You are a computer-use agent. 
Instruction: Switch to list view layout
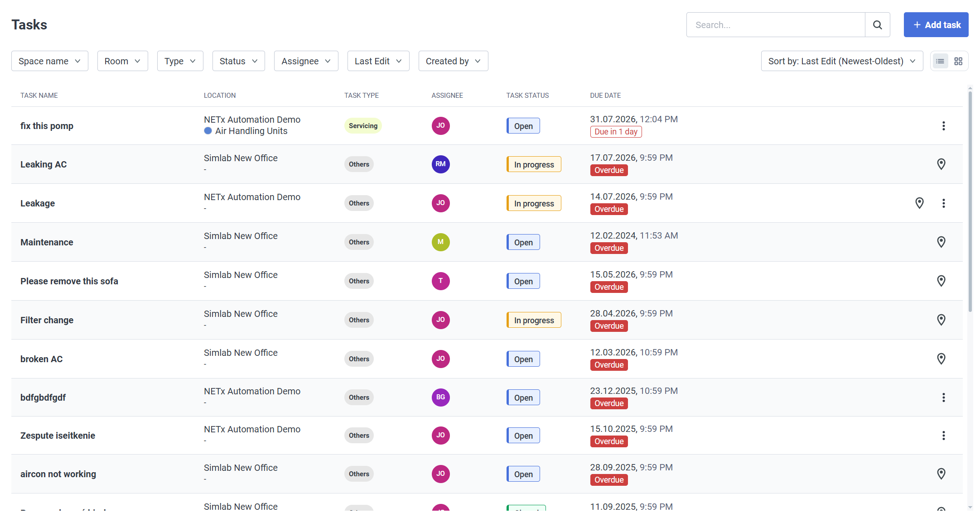point(940,61)
